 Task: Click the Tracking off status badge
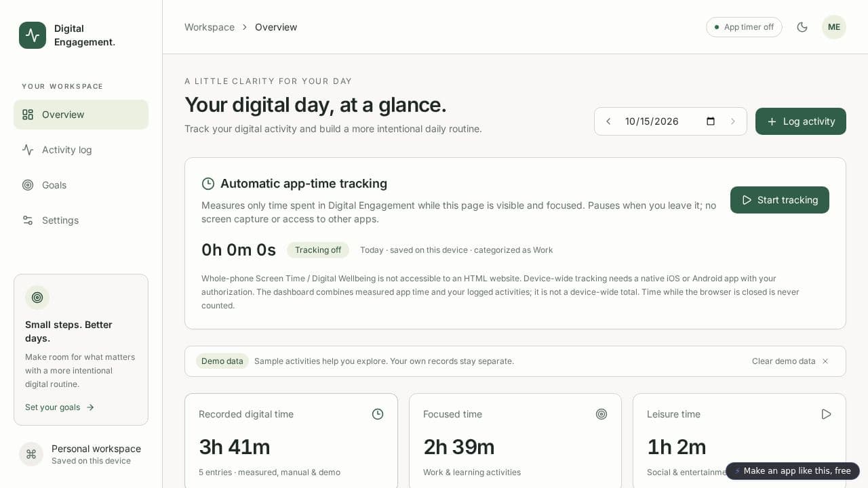tap(318, 250)
